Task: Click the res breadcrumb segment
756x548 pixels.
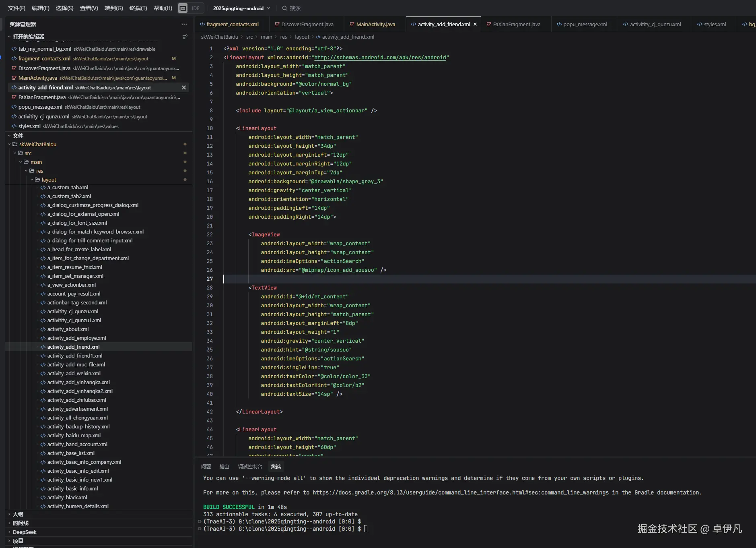Action: coord(283,37)
